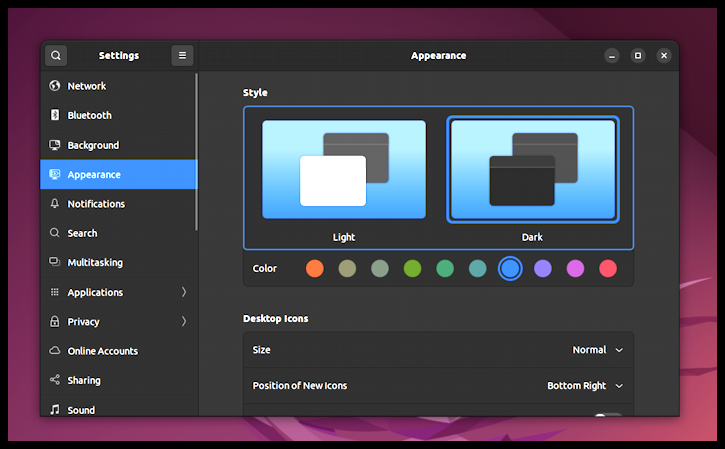Pick the sage gray-green accent color
This screenshot has width=725, height=449.
coord(380,268)
